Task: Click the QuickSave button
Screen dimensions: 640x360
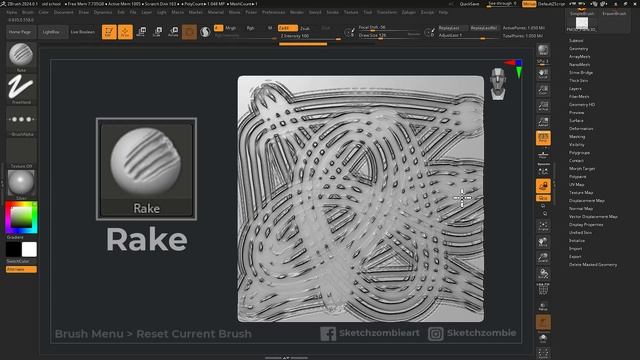Action: (469, 4)
